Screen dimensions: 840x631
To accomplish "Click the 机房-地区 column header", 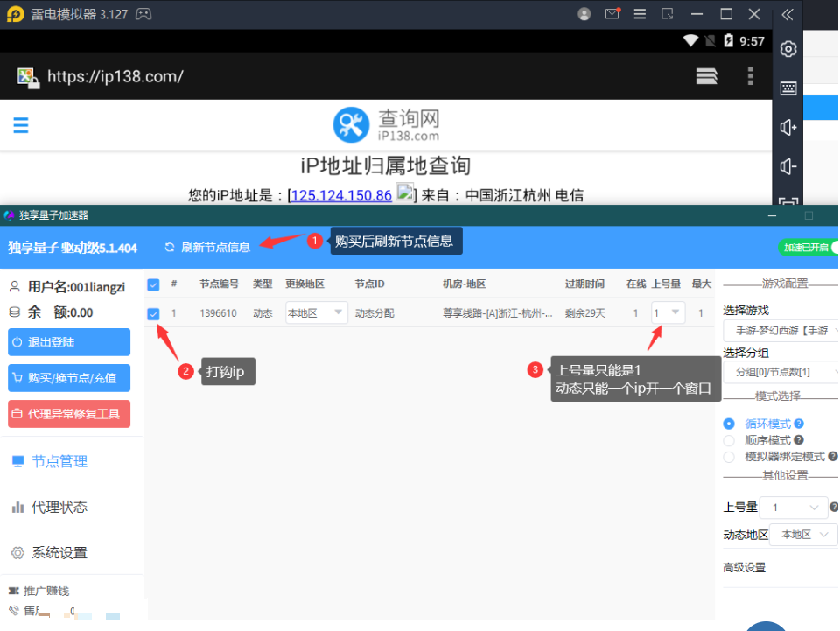I will tap(464, 284).
